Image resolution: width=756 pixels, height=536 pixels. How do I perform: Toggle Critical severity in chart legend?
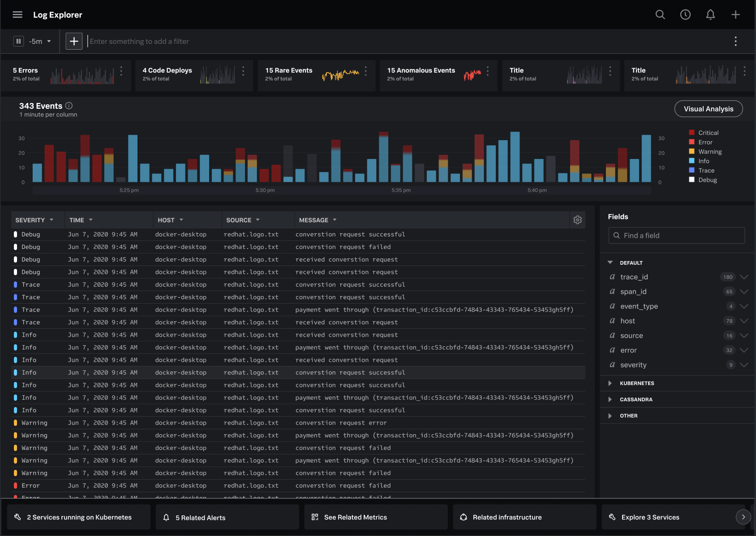(708, 133)
